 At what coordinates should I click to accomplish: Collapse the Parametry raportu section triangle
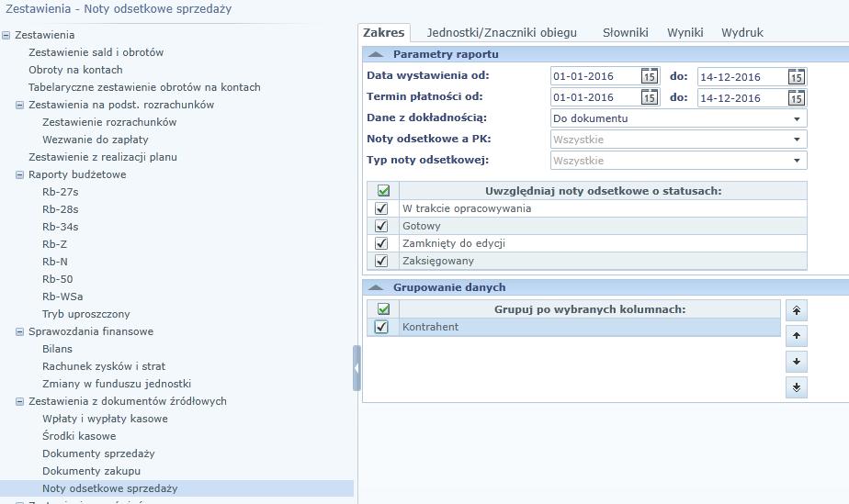(376, 54)
